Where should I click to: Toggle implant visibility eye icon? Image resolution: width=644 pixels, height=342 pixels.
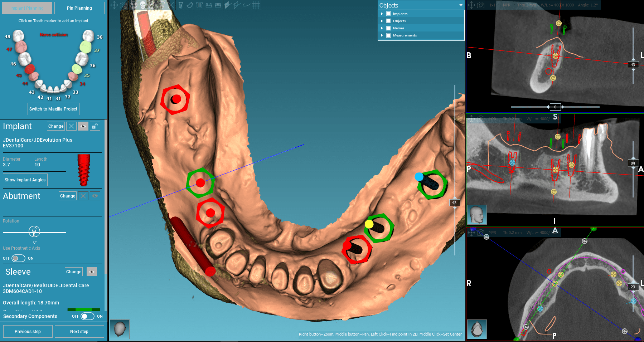(x=83, y=126)
